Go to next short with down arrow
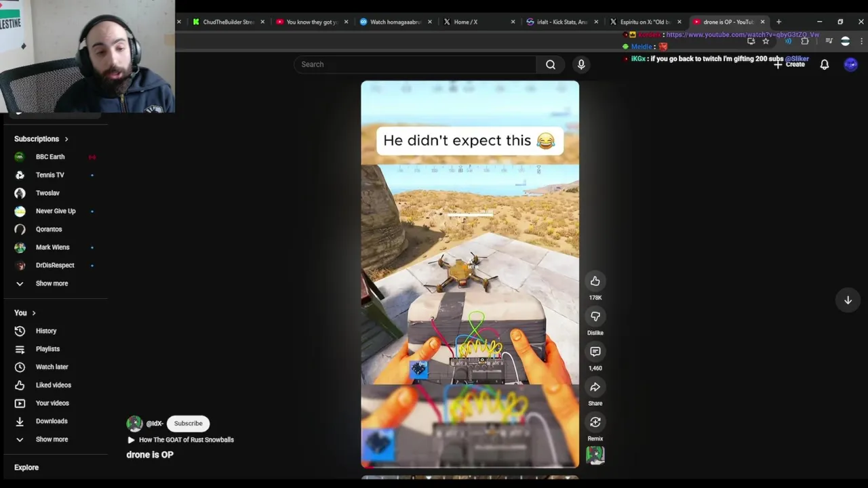 [x=848, y=300]
